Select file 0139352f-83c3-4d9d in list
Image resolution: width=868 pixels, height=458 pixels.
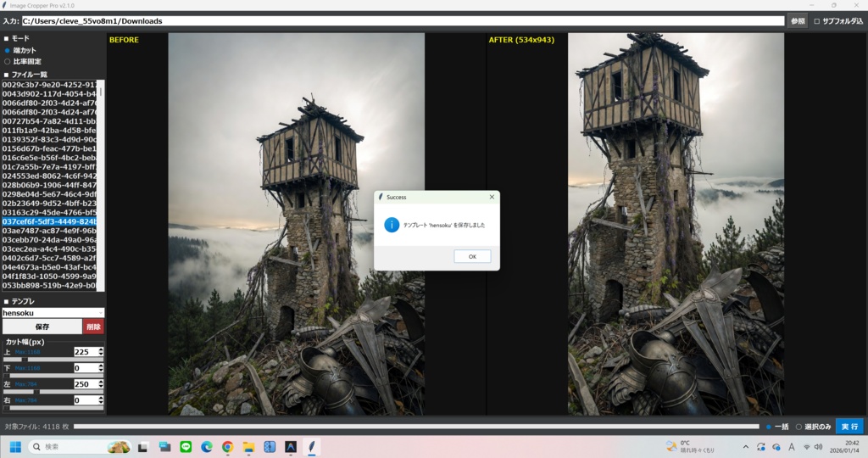pyautogui.click(x=49, y=140)
